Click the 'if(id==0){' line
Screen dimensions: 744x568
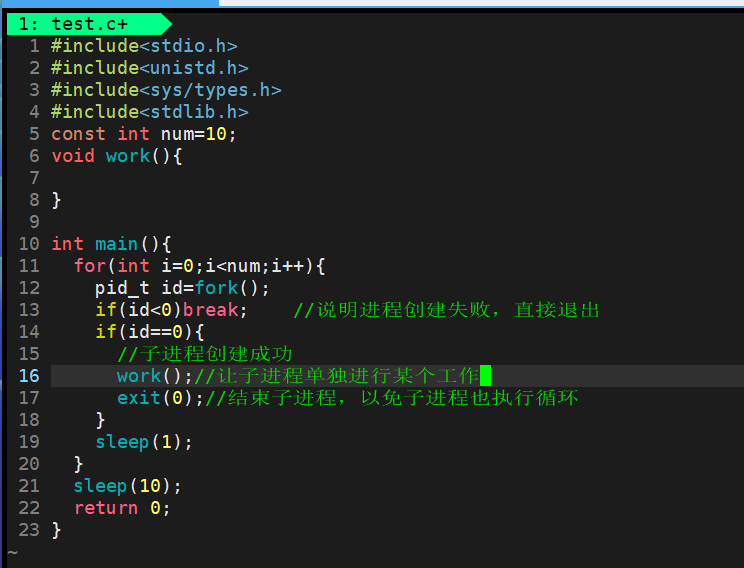(149, 332)
